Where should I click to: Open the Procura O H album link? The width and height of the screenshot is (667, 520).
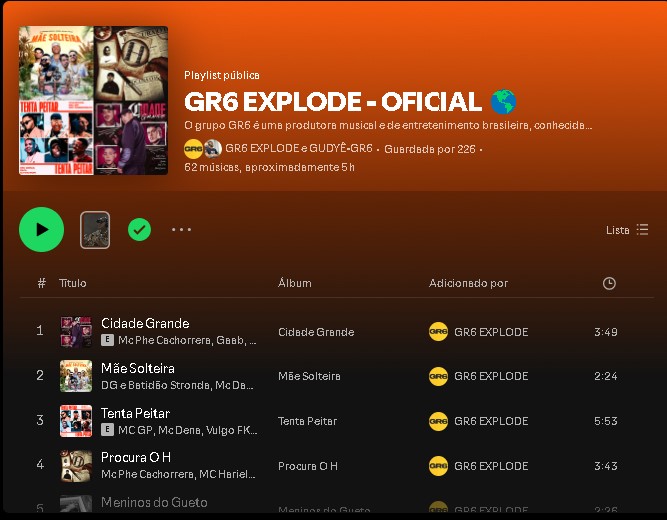click(308, 466)
